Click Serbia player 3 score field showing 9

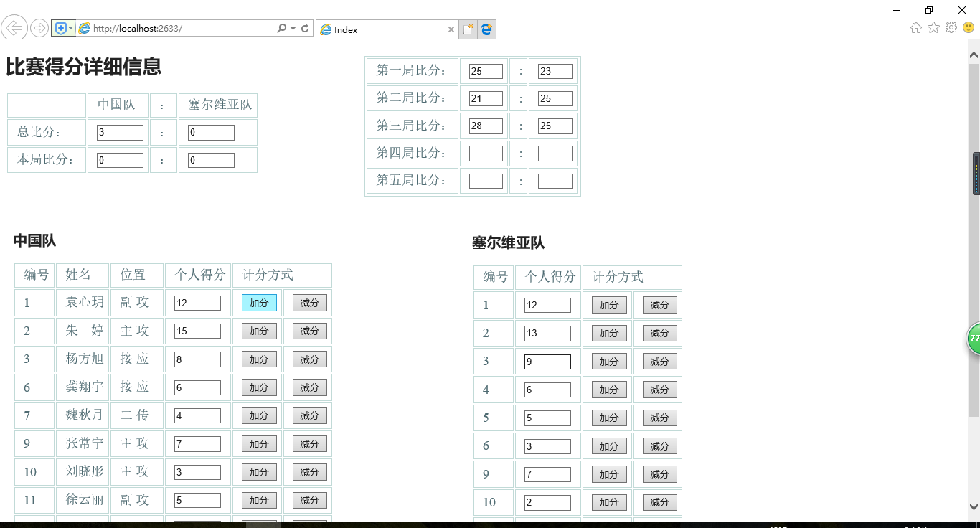click(547, 362)
